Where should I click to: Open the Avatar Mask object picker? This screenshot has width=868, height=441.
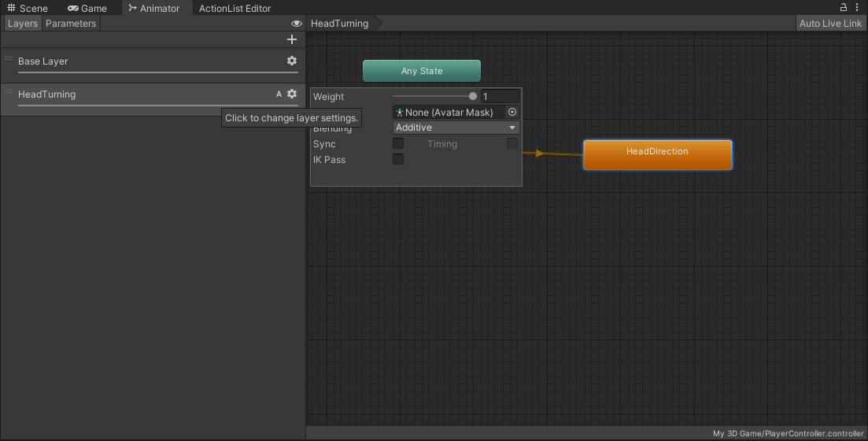click(x=512, y=112)
